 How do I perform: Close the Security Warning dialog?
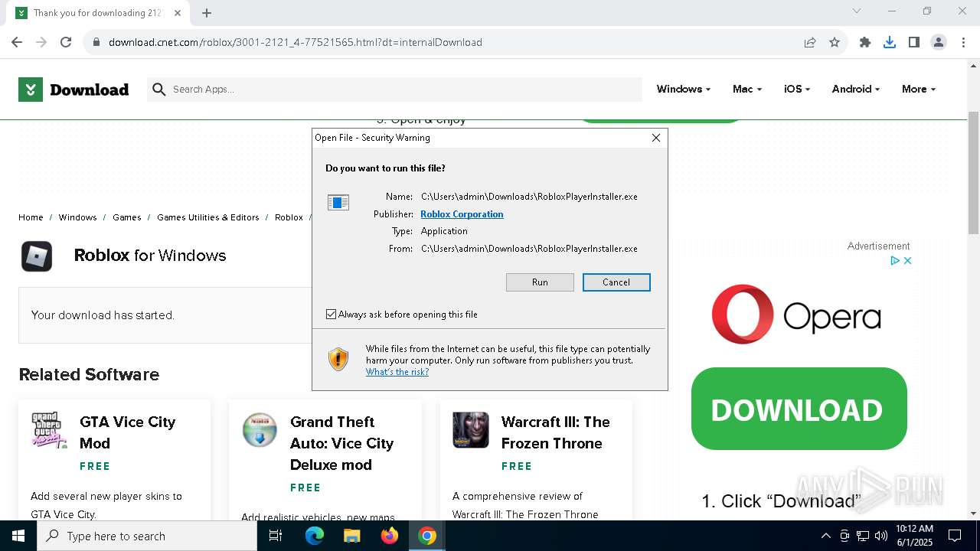click(656, 138)
